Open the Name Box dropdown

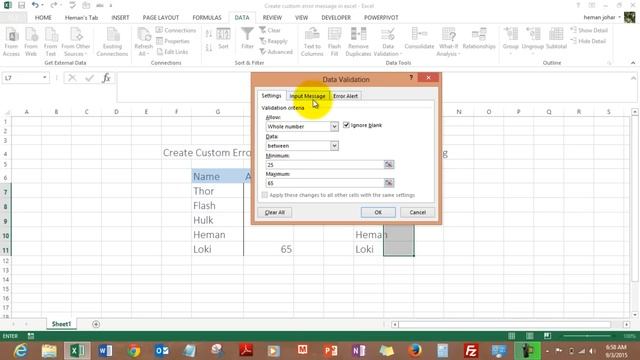44,78
